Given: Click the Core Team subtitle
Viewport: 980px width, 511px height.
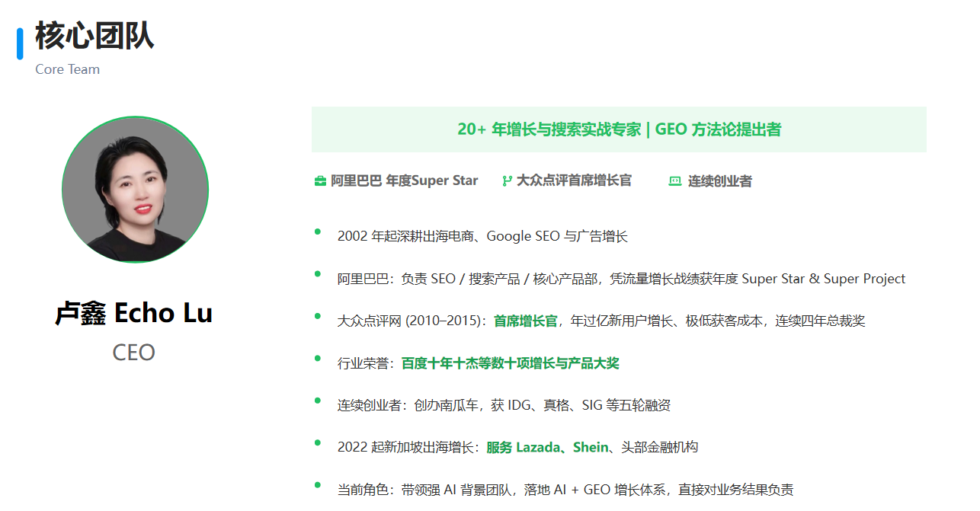Looking at the screenshot, I should [67, 69].
